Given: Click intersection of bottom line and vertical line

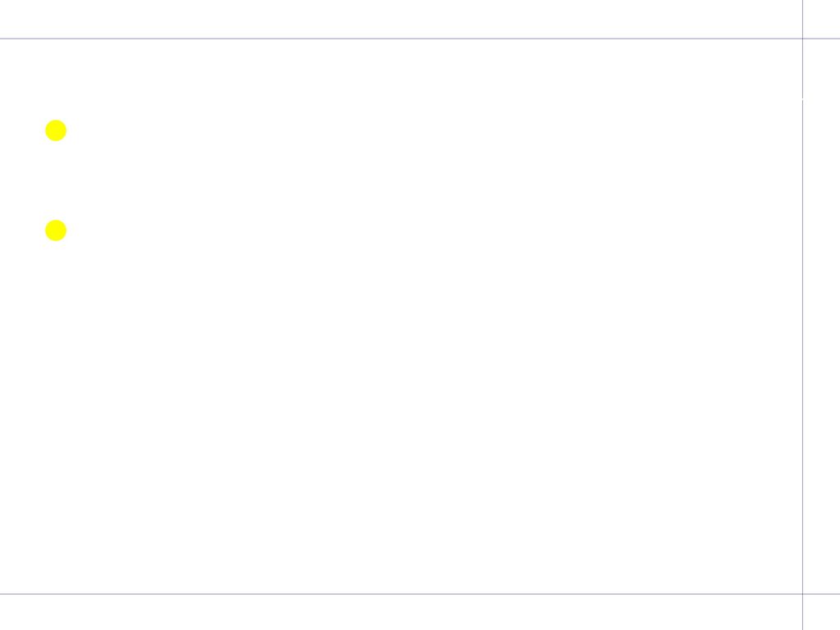Looking at the screenshot, I should (802, 594).
